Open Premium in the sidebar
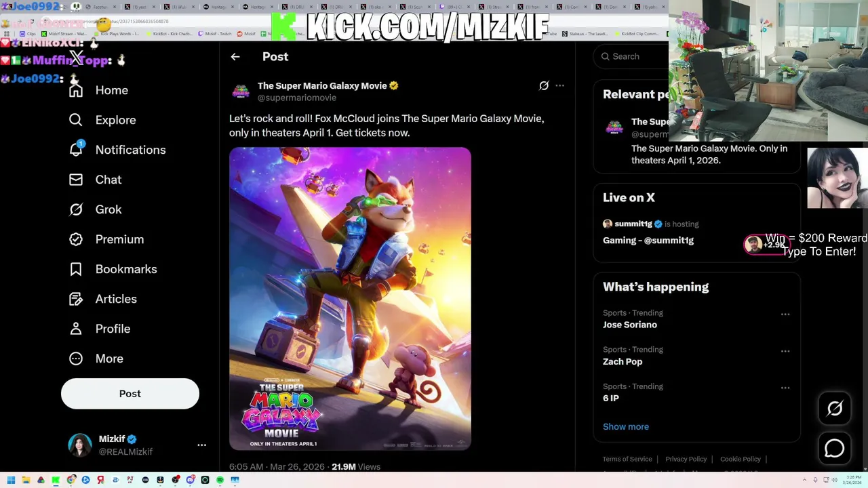868x488 pixels. coord(106,239)
